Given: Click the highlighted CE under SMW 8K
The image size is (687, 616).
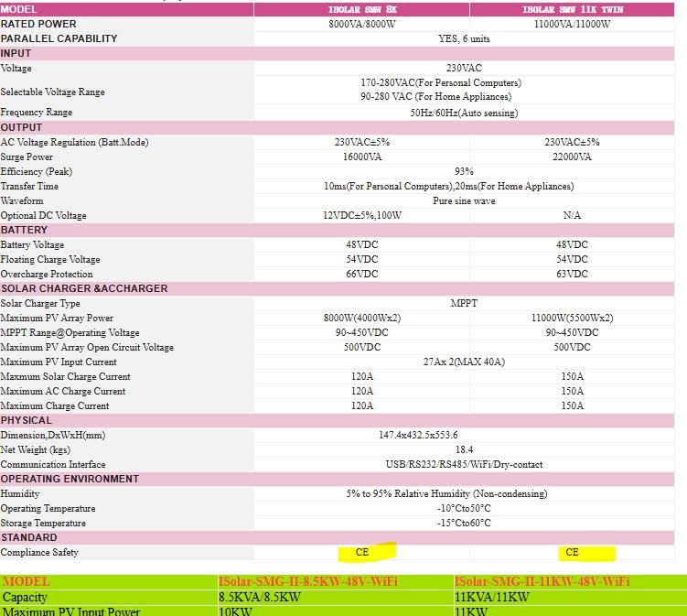Looking at the screenshot, I should point(362,552).
